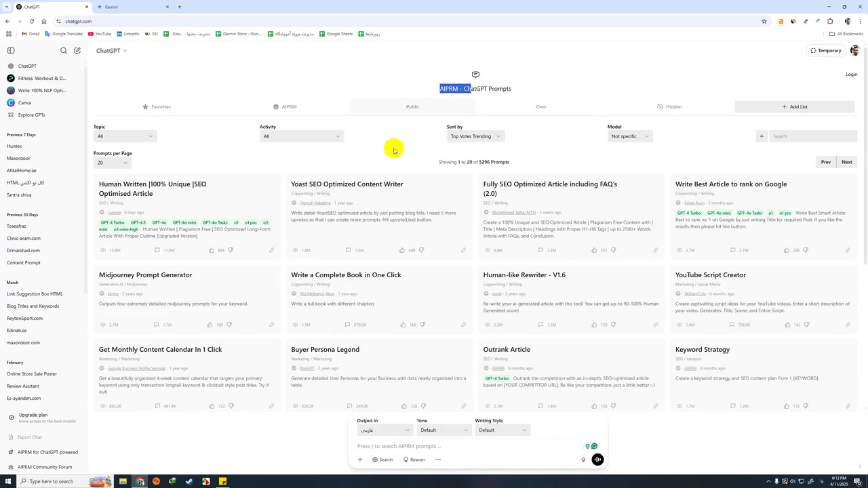This screenshot has width=868, height=488.
Task: Toggle the Reason option in the composer
Action: click(414, 460)
